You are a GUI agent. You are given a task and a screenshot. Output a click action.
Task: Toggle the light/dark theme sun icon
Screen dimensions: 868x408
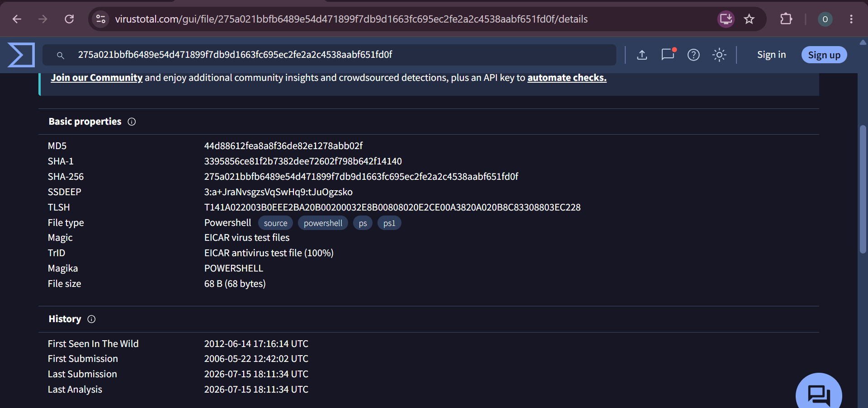719,55
